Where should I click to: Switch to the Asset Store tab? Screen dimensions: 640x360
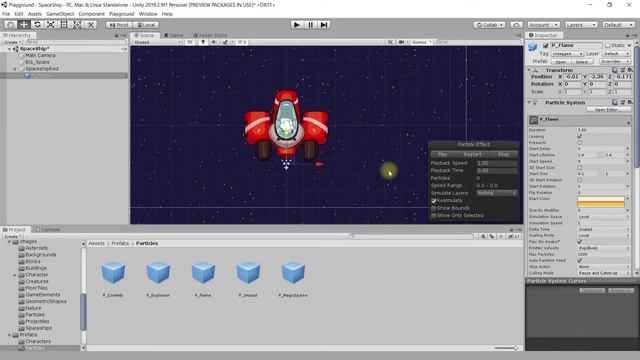pyautogui.click(x=210, y=35)
